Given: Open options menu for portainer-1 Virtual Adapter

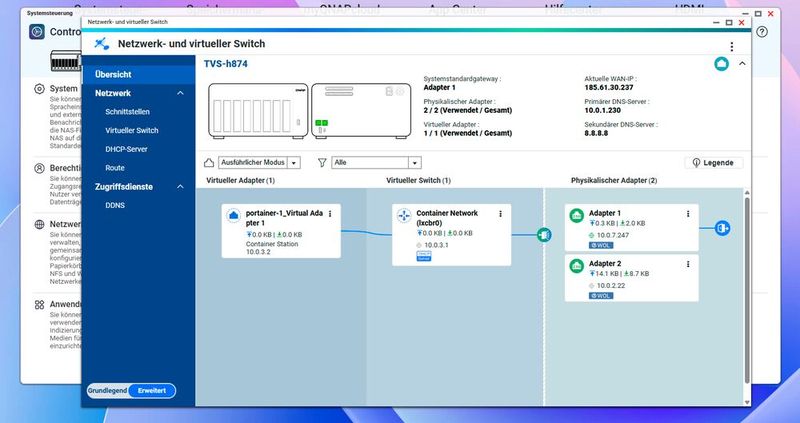Looking at the screenshot, I should click(330, 214).
